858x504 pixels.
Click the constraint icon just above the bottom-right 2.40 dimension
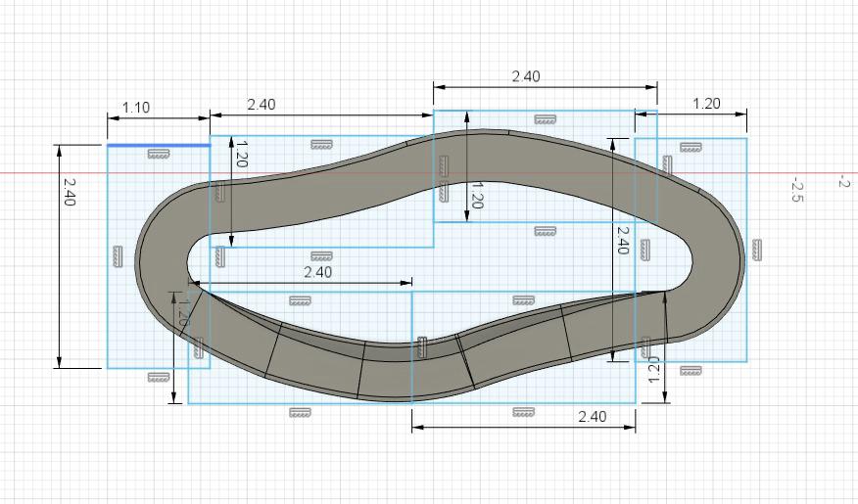(523, 412)
